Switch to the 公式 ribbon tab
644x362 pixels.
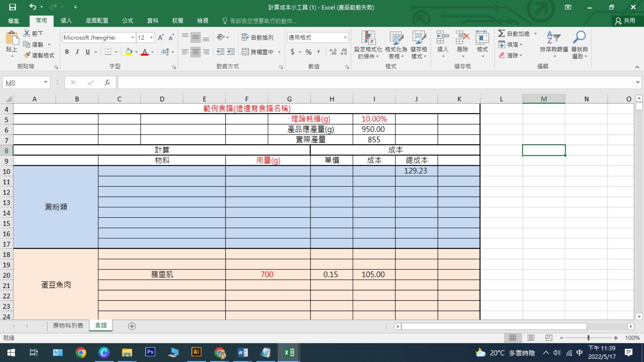[x=127, y=21]
